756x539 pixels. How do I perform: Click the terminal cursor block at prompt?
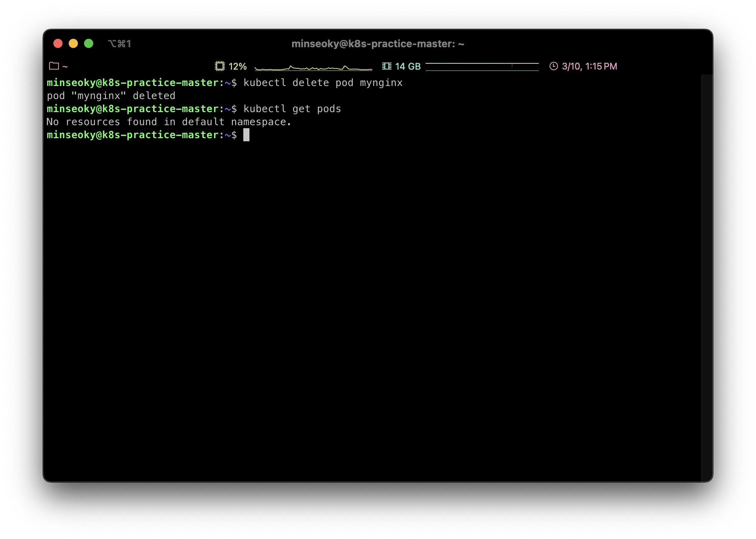click(x=246, y=135)
